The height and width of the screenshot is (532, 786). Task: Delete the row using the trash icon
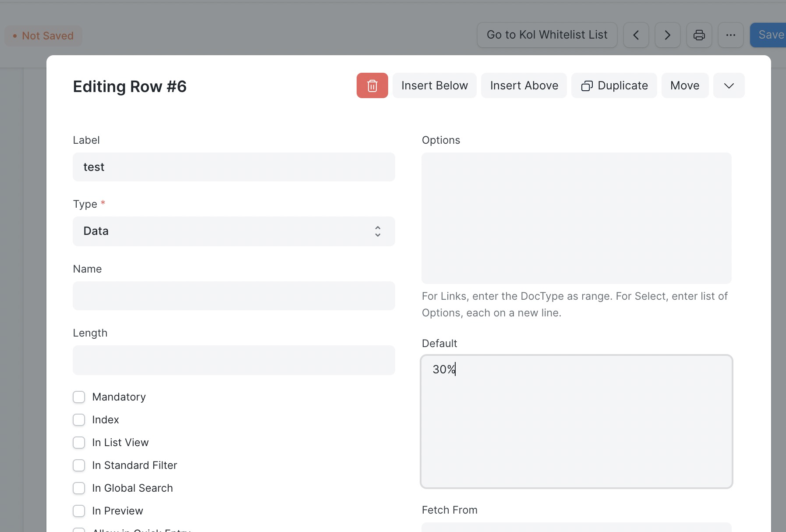(372, 85)
